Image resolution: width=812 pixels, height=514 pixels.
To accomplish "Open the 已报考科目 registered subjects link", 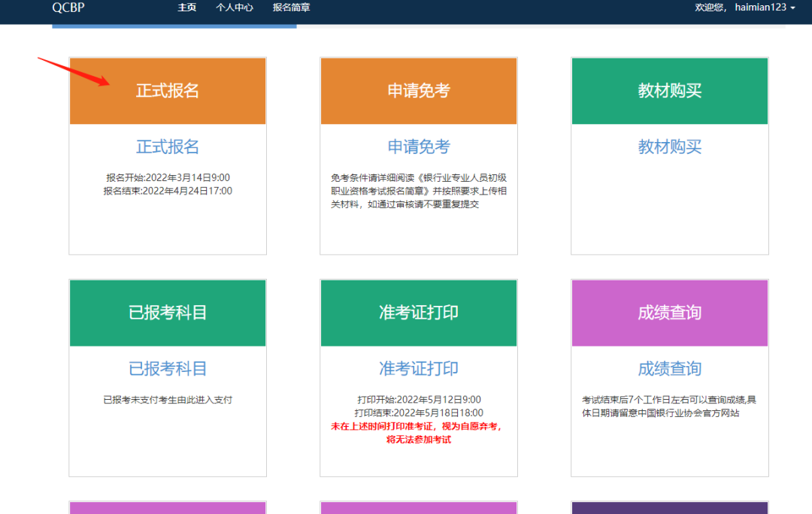I will [x=167, y=368].
